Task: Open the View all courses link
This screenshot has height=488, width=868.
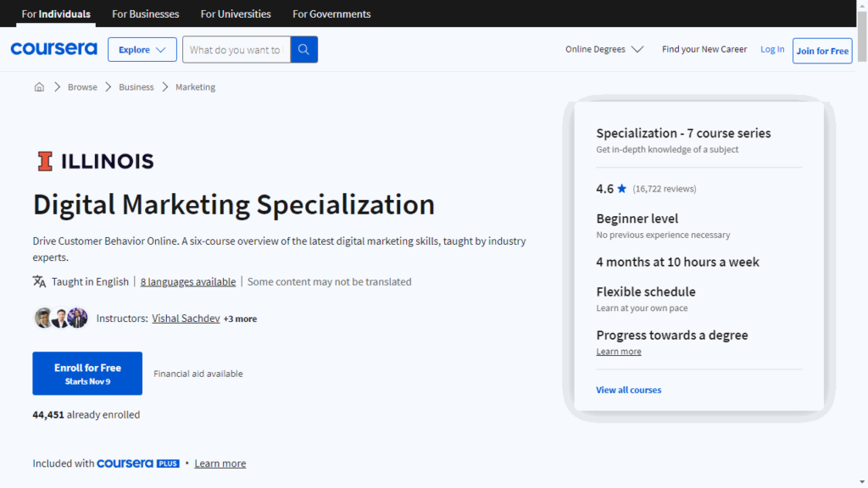Action: (x=628, y=390)
